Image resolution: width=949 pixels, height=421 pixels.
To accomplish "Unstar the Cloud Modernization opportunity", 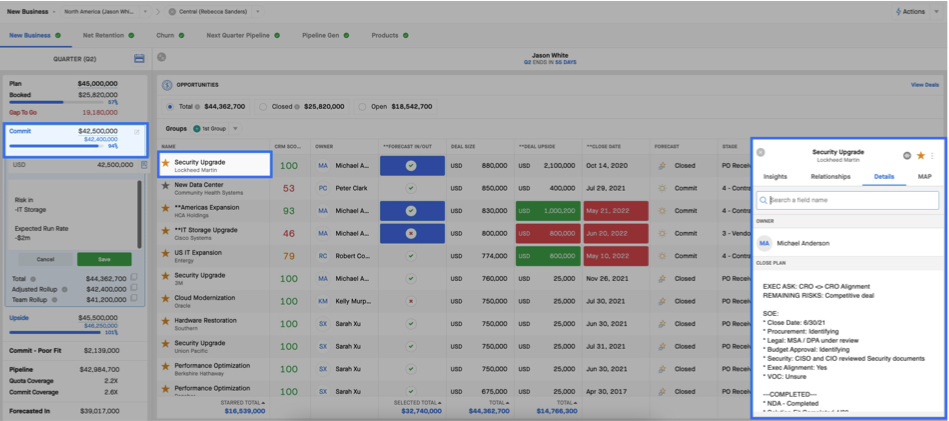I will [x=165, y=299].
